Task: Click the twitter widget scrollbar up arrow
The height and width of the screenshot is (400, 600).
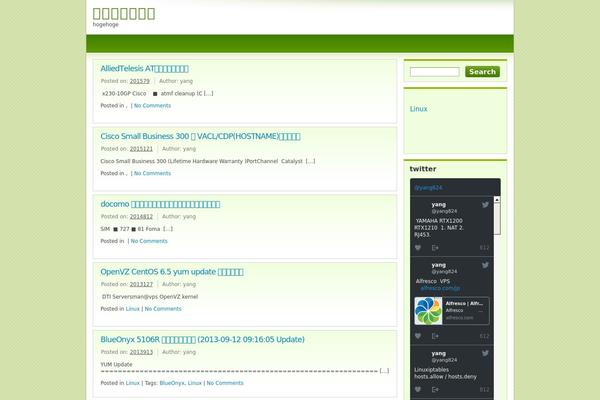Action: pos(497,199)
